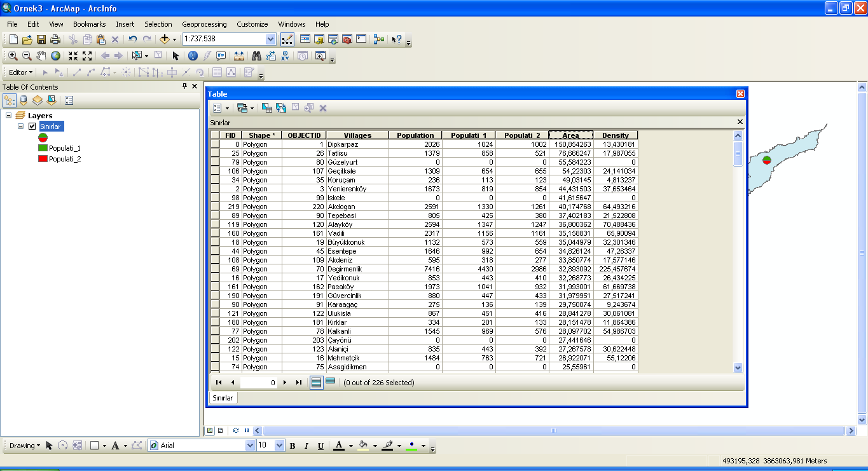Screen dimensions: 868x471
Task: Open the Arial font name dropdown
Action: click(250, 446)
